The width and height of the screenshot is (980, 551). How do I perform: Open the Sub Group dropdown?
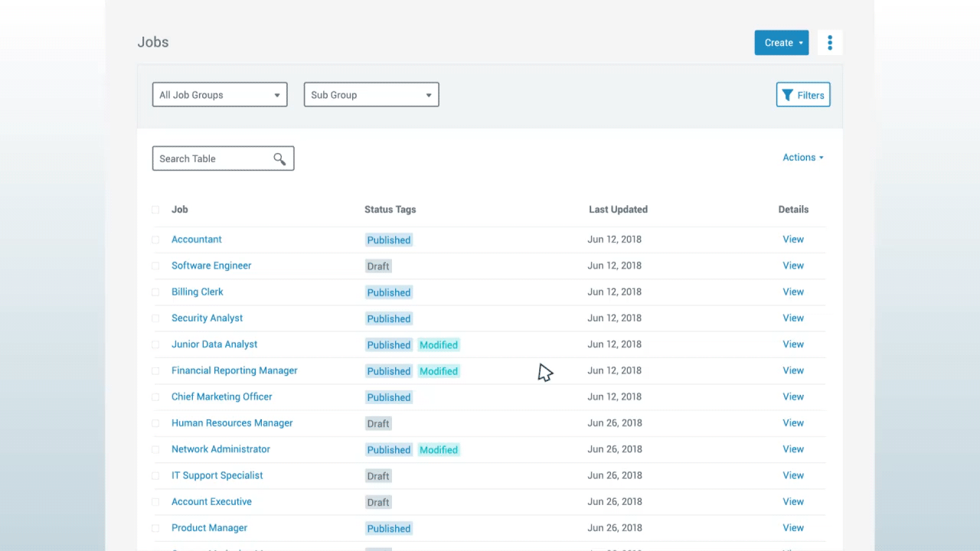(x=371, y=94)
